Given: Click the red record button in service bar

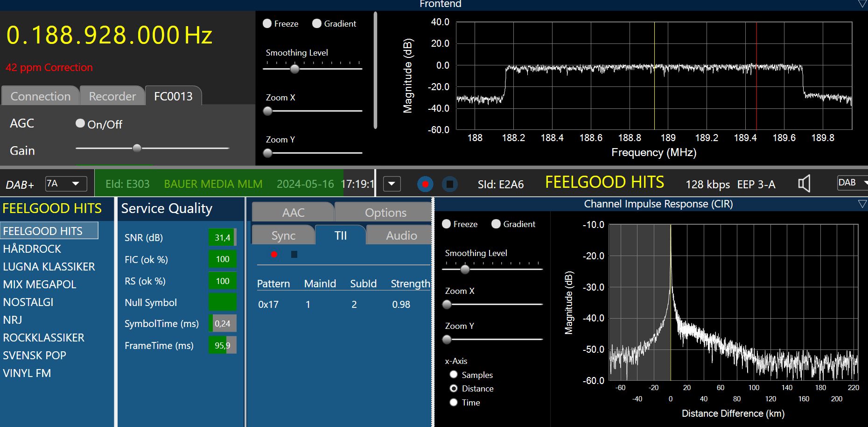Looking at the screenshot, I should pos(425,184).
